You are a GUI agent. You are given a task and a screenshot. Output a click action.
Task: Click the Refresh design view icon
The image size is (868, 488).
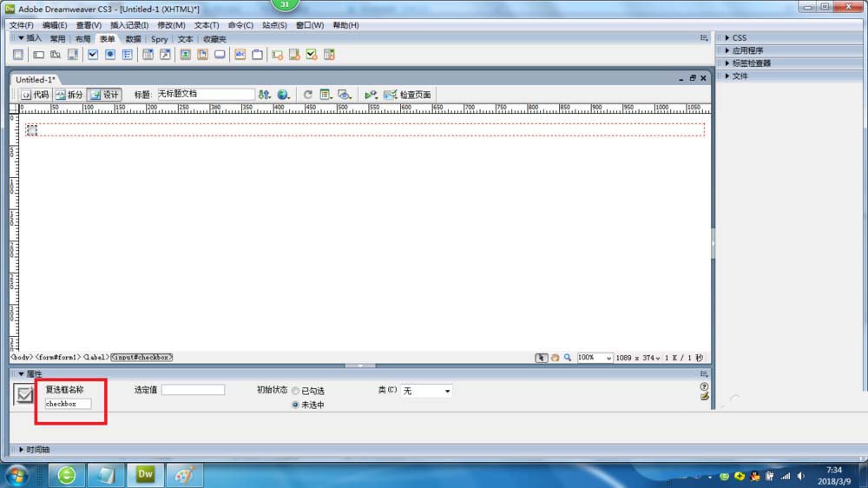307,95
